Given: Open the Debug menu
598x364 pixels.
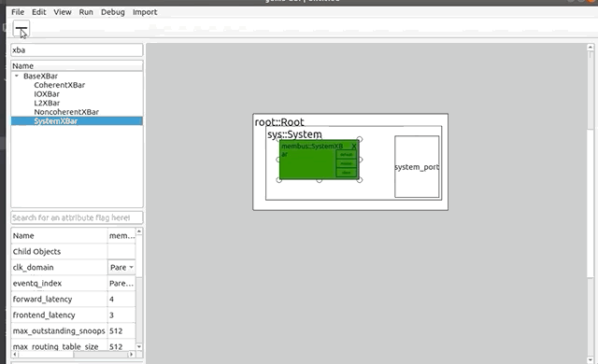Looking at the screenshot, I should (x=112, y=12).
